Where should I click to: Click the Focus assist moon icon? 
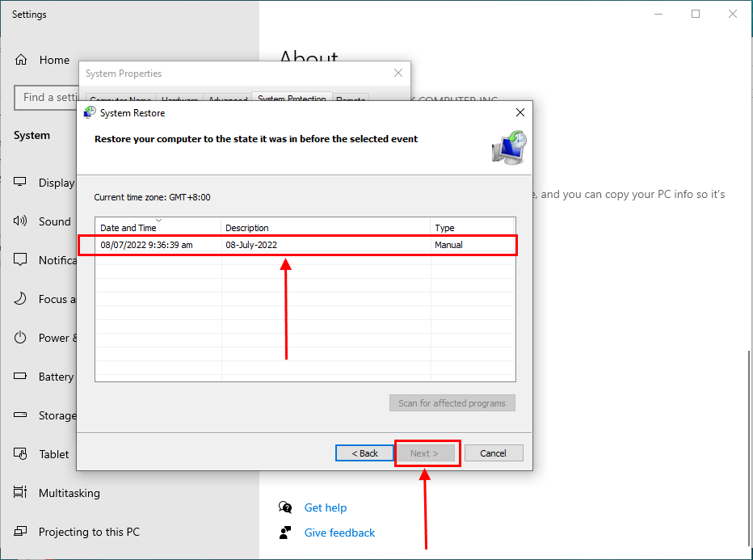coord(19,299)
